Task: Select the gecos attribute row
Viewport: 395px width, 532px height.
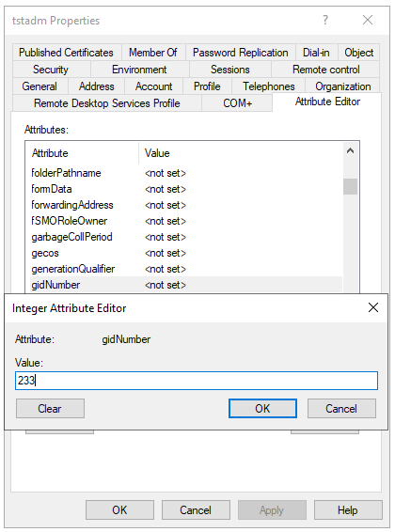Action: point(186,253)
